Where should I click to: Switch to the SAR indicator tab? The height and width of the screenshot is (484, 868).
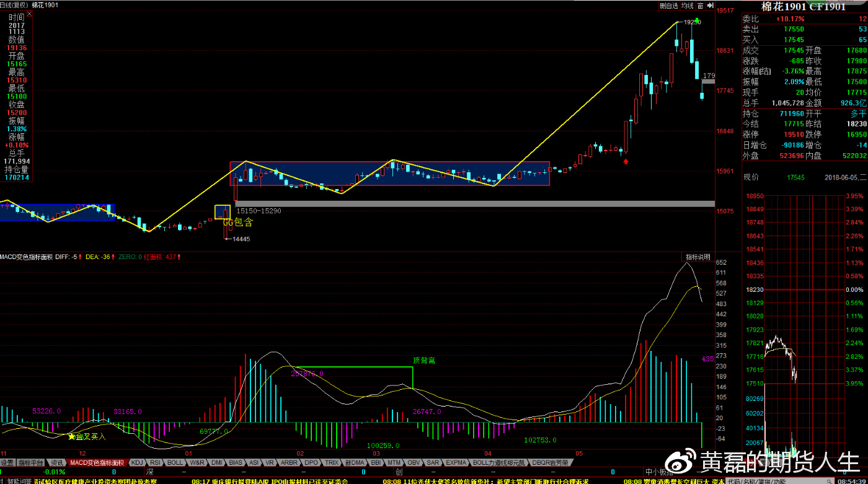click(433, 463)
